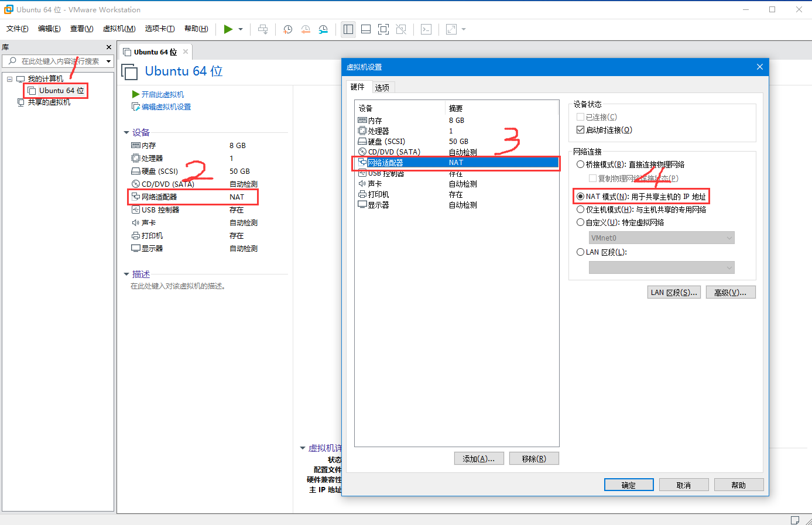Close the Ubuntu 64 位 tab
The width and height of the screenshot is (812, 525).
[186, 52]
